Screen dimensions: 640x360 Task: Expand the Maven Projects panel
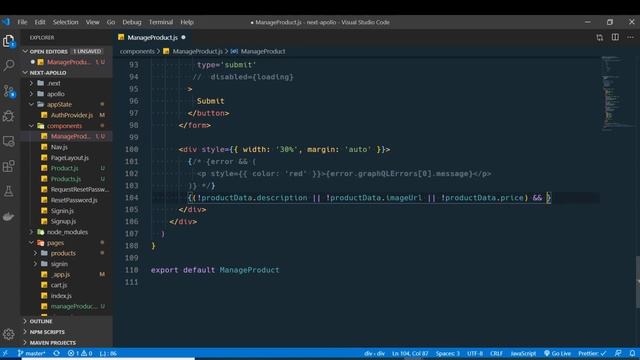52,342
